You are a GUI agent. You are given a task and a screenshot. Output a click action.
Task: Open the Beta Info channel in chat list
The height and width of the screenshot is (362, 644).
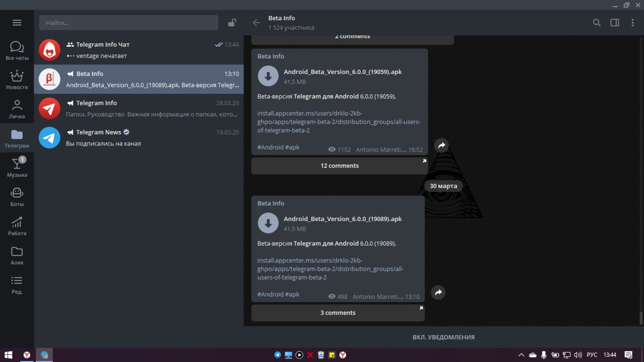(x=139, y=79)
